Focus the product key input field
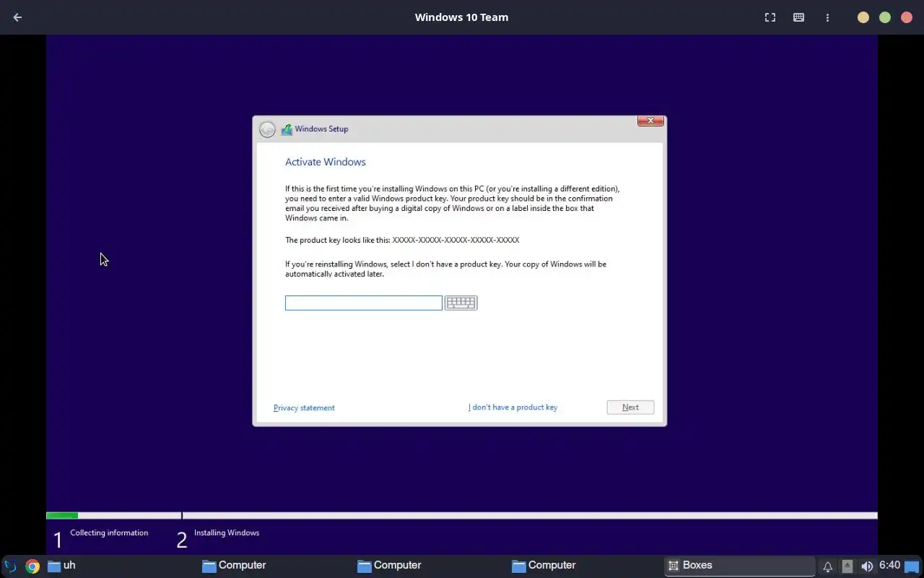This screenshot has width=924, height=578. [363, 303]
